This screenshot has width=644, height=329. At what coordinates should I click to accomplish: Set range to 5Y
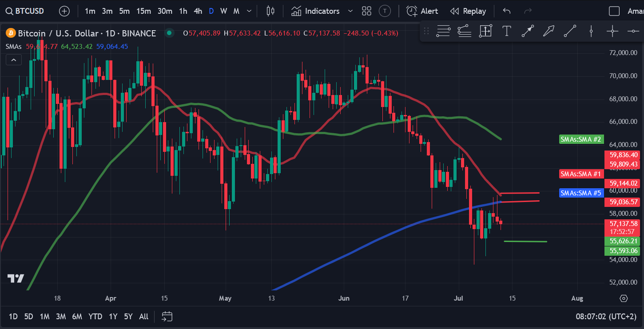(128, 317)
